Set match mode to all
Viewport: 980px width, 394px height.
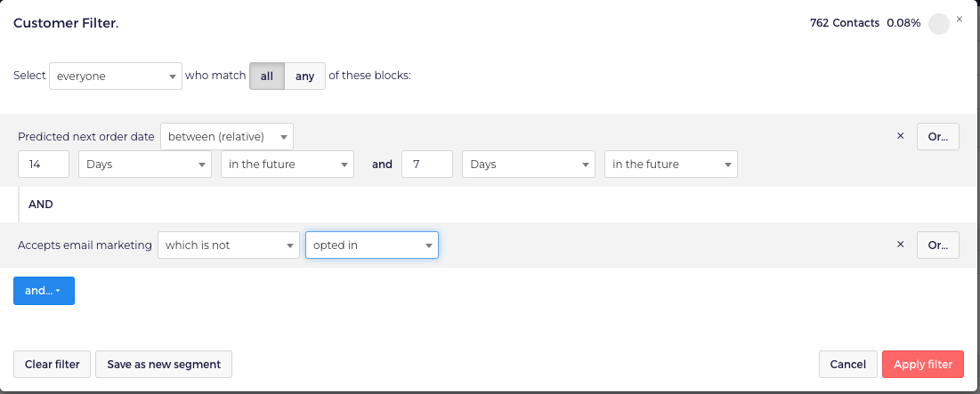pos(266,76)
